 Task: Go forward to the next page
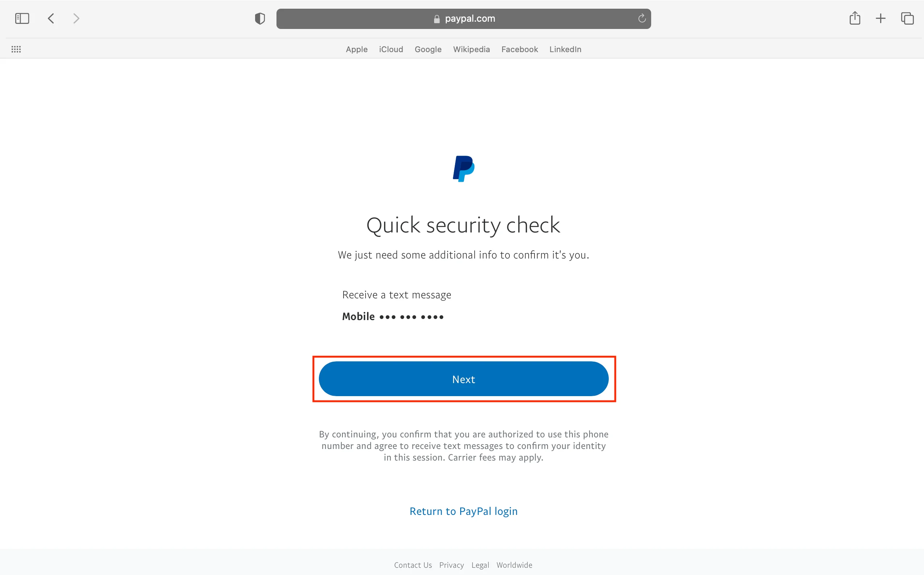[x=76, y=18]
